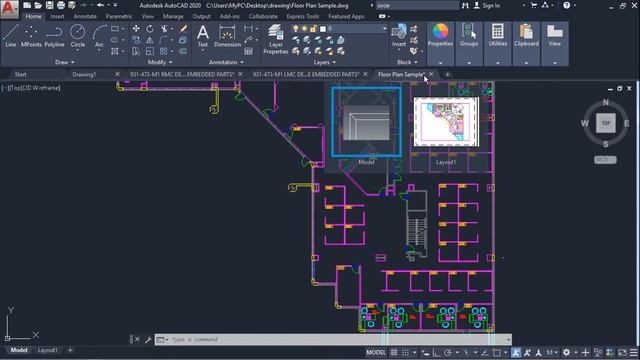
Task: Click the WCS coordinate system button
Action: coord(605,160)
